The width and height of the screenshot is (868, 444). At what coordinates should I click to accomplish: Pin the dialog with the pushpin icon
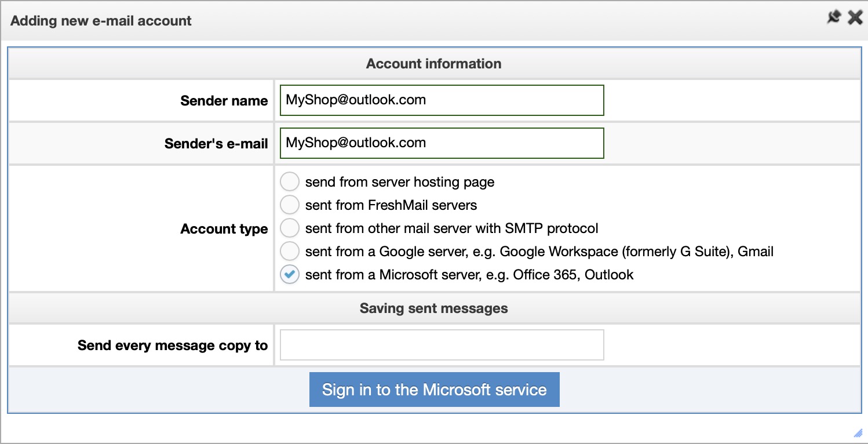tap(833, 18)
